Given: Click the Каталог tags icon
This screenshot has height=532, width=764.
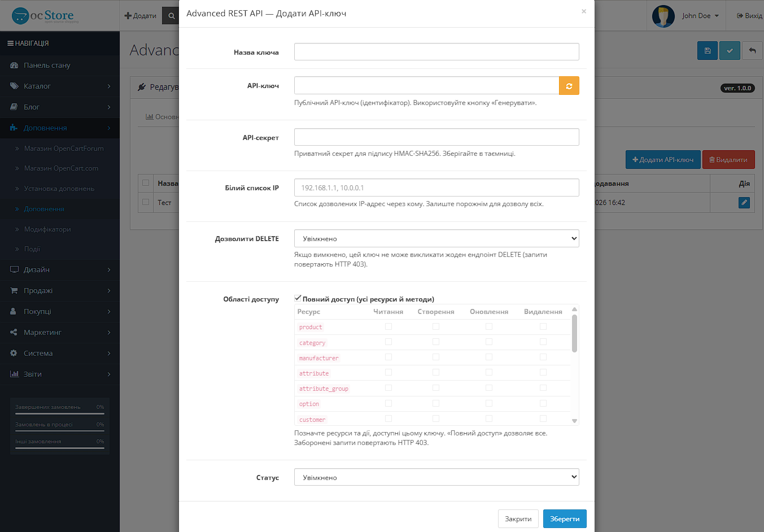Looking at the screenshot, I should [14, 86].
